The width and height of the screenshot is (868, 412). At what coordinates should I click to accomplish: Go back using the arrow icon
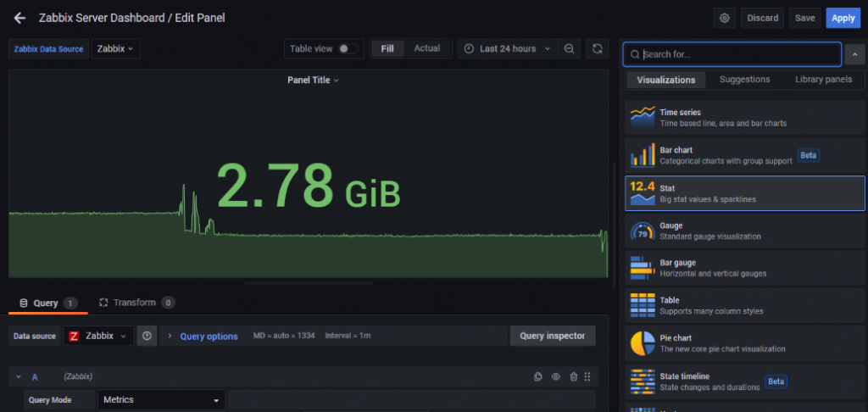tap(20, 19)
